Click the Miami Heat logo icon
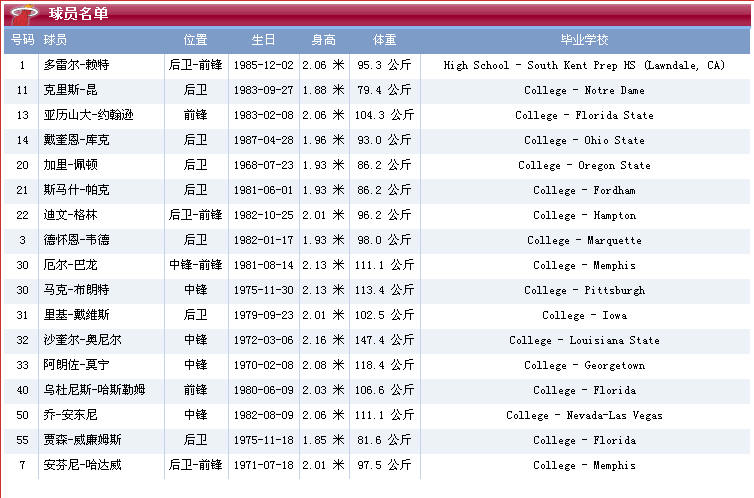 tap(24, 15)
